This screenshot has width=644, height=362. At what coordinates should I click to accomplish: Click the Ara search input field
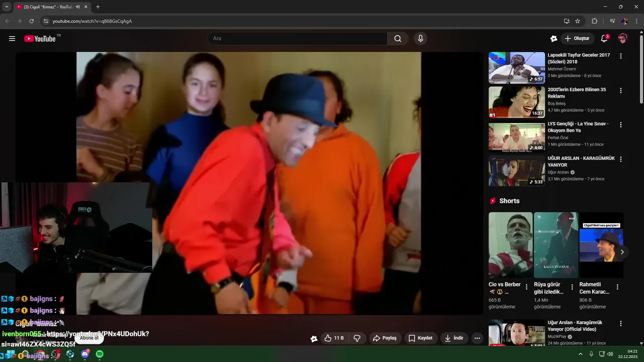click(x=297, y=39)
